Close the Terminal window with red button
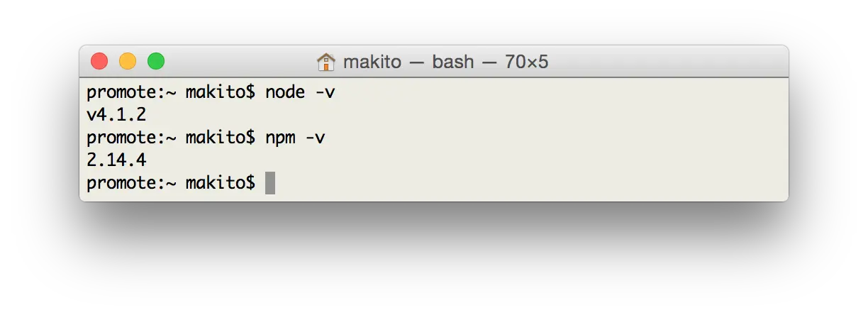 click(99, 62)
